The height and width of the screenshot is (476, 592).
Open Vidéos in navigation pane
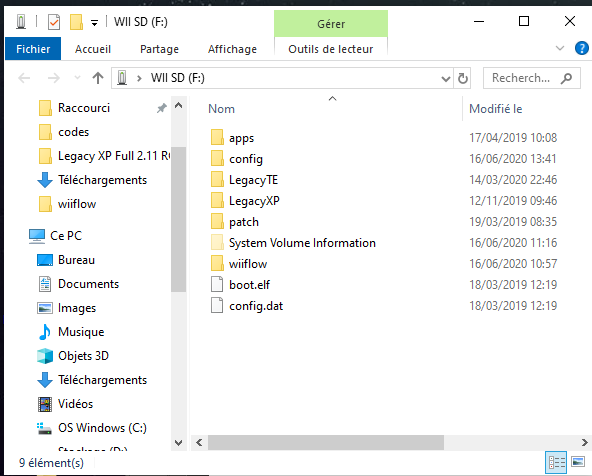tap(75, 404)
